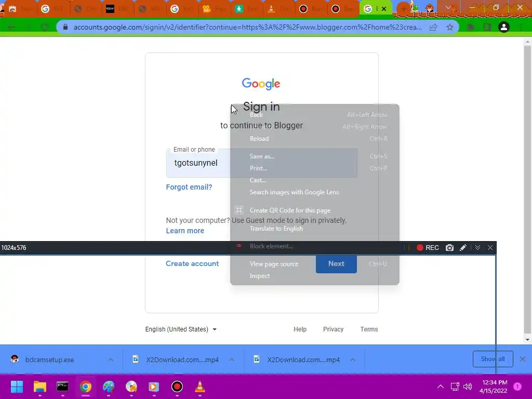Open the Privacy footer link

(333, 329)
